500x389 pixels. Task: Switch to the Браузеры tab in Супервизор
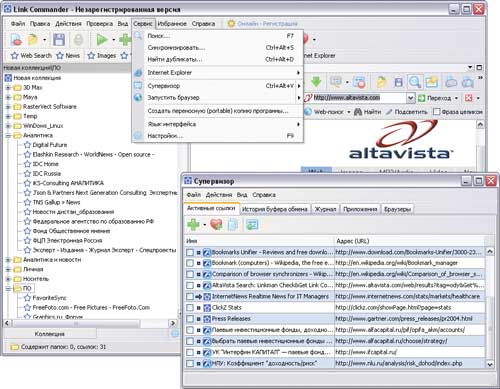397,209
